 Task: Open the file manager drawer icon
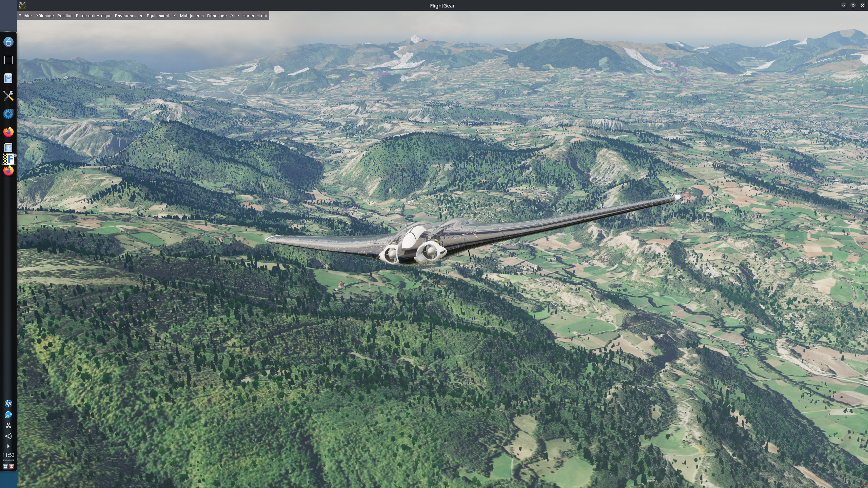click(x=8, y=78)
